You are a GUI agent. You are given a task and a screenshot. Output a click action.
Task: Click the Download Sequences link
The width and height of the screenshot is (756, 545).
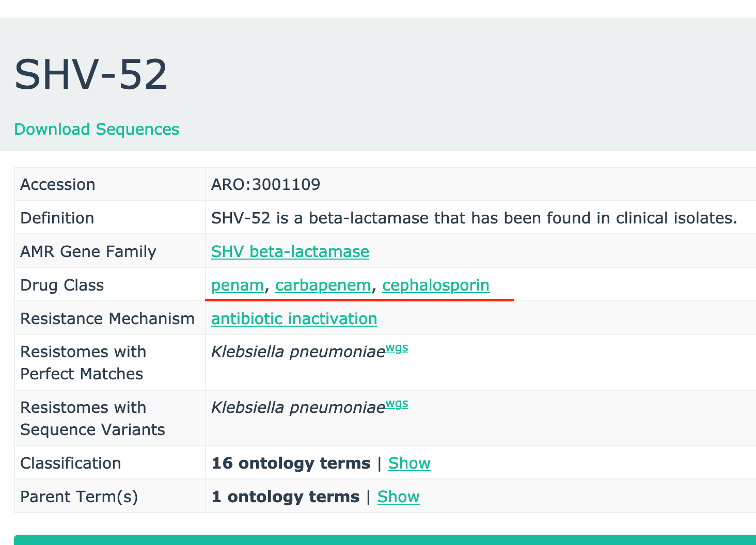97,129
